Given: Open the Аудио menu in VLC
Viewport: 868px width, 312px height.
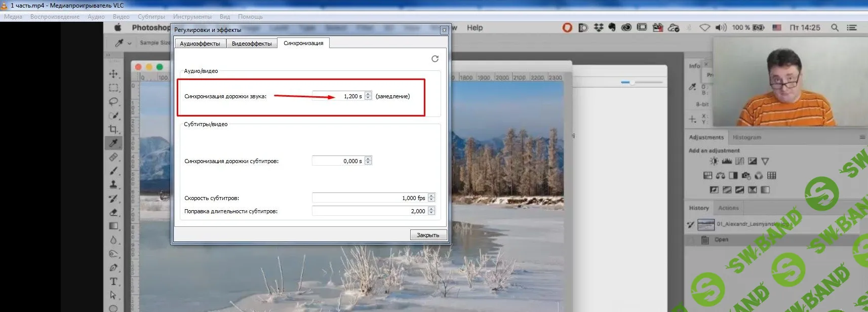Looking at the screenshot, I should pos(96,17).
